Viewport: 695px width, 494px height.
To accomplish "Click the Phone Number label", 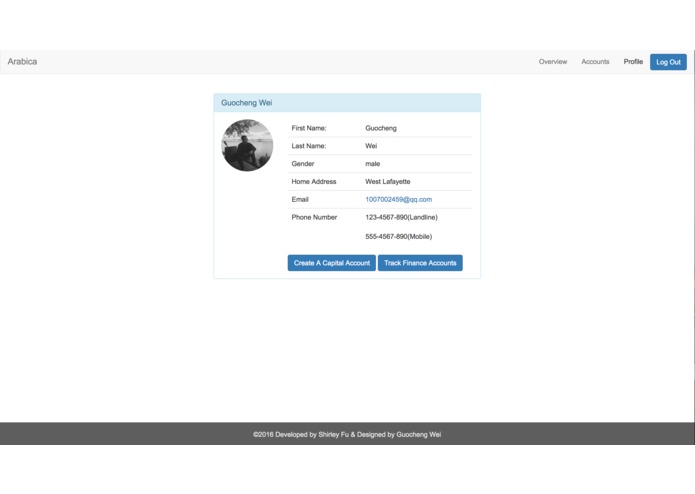I will [314, 217].
